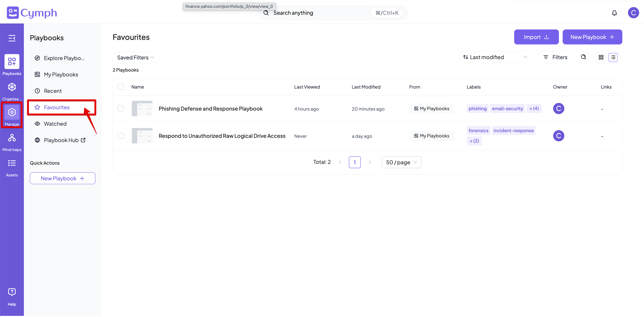This screenshot has width=644, height=317.
Task: Check the select-all header checkbox
Action: pos(121,87)
